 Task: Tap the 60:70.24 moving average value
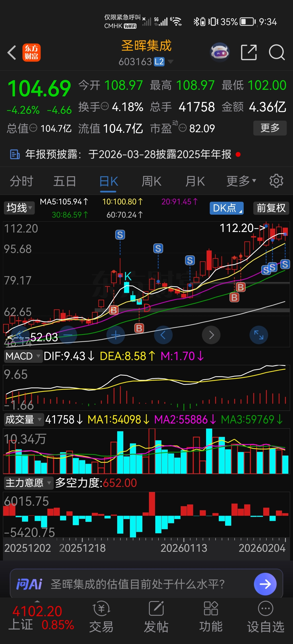click(x=125, y=215)
